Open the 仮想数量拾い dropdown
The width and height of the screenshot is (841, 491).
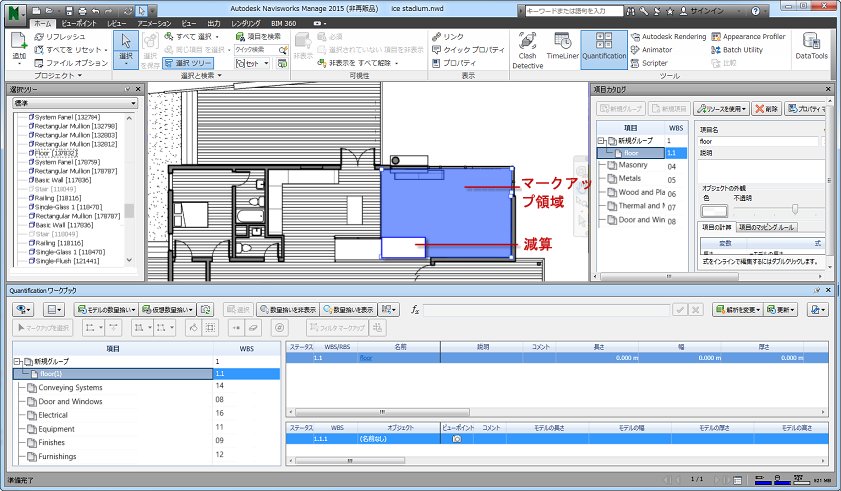[x=167, y=310]
